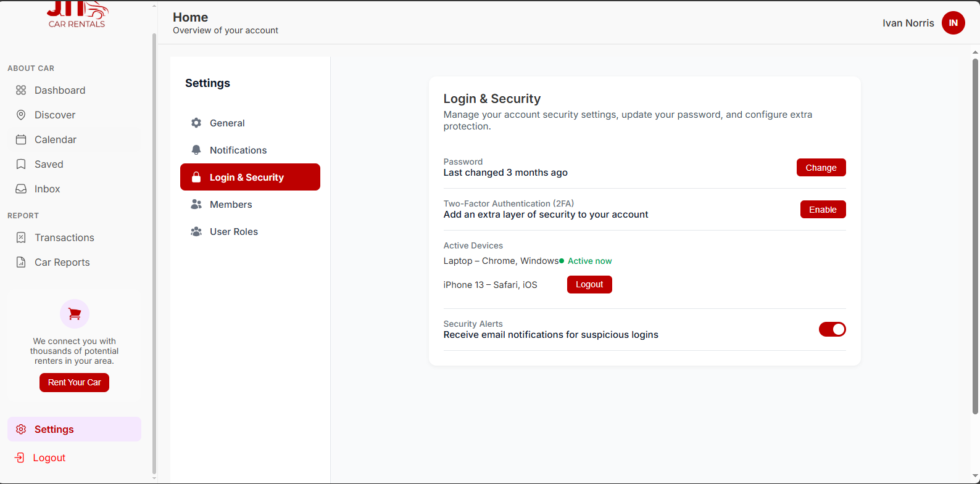Click the Settings gear icon in sidebar
This screenshot has width=980, height=484.
click(21, 429)
